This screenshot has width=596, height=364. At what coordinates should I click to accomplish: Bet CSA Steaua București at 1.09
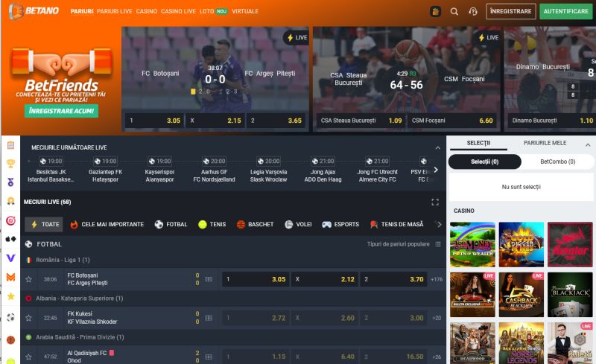tap(361, 121)
